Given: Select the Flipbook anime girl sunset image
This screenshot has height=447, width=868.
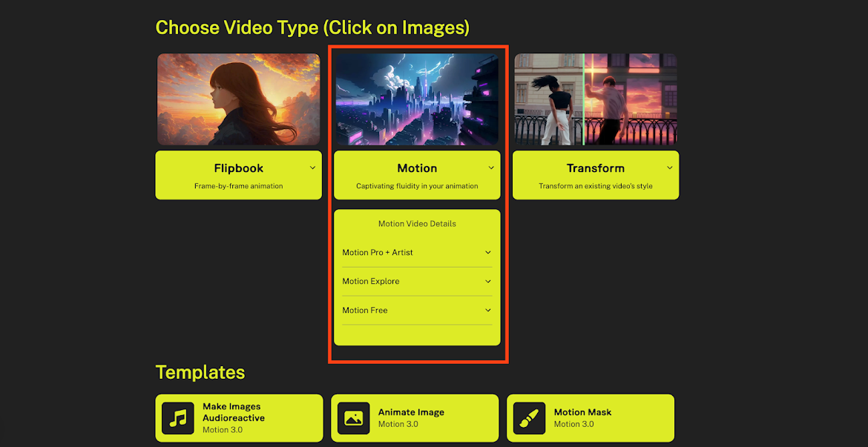Looking at the screenshot, I should 238,99.
